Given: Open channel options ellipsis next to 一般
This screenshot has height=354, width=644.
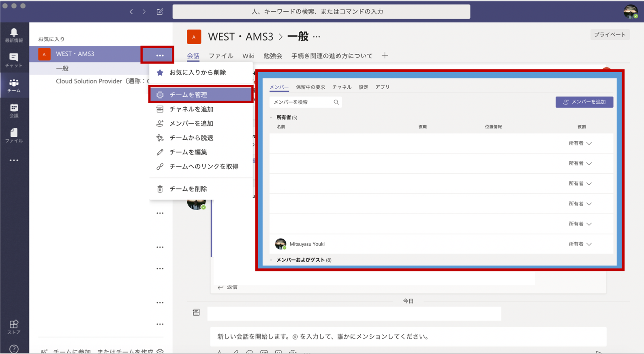Looking at the screenshot, I should tap(317, 37).
